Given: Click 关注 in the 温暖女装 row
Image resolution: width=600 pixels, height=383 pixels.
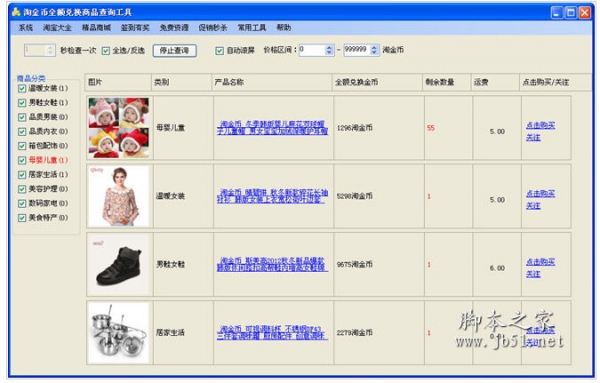Looking at the screenshot, I should point(533,206).
